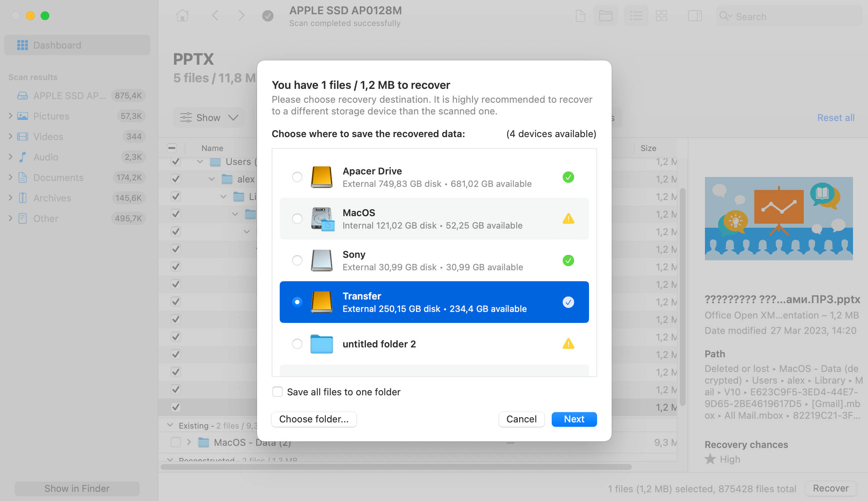
Task: Switch to the folder view icon
Action: [605, 16]
